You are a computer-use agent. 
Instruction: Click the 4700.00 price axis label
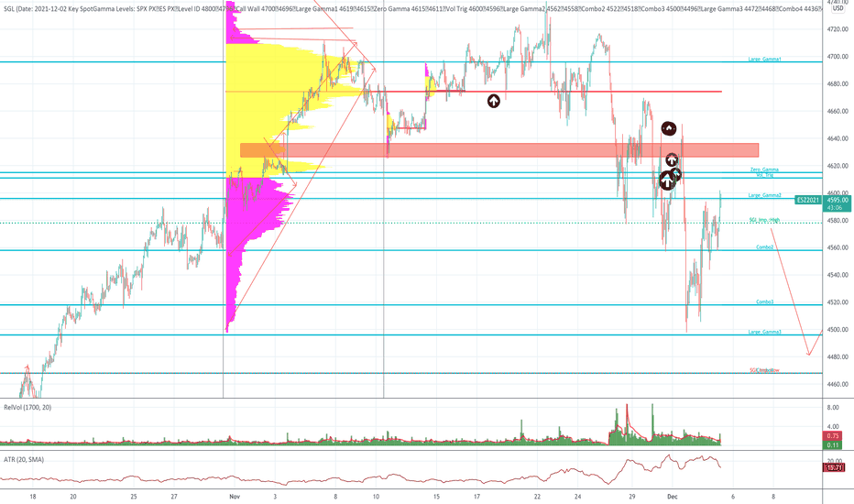[x=838, y=57]
